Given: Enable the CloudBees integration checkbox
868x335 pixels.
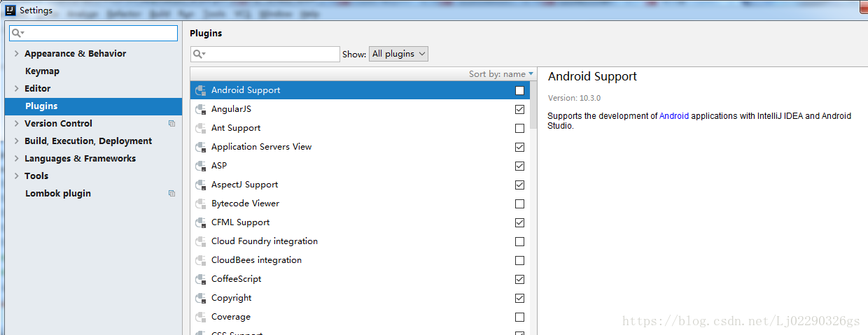Looking at the screenshot, I should (519, 260).
